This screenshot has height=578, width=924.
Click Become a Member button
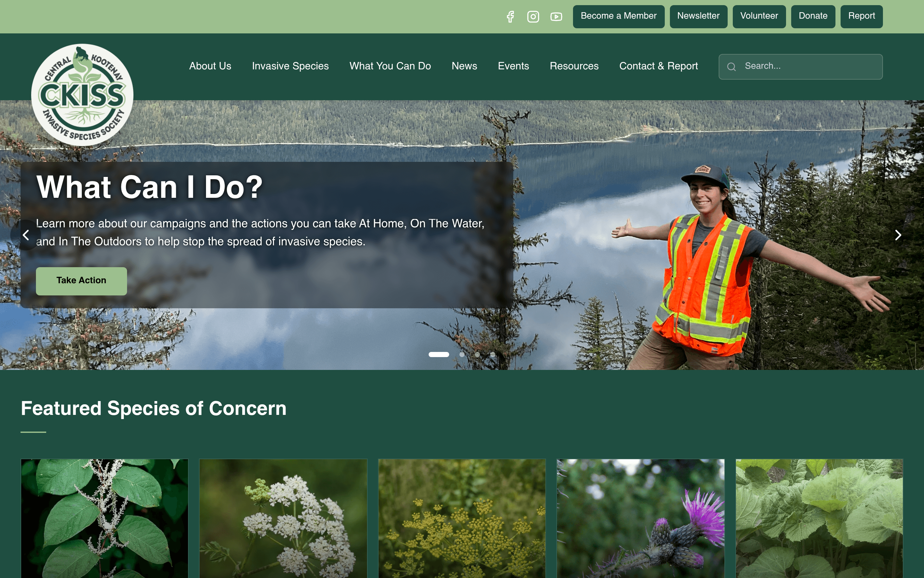click(619, 16)
